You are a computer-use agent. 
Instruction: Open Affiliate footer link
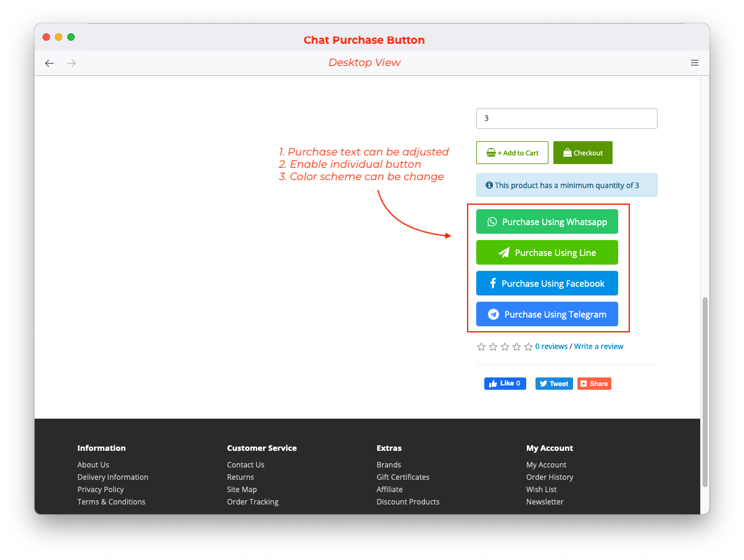pos(390,490)
